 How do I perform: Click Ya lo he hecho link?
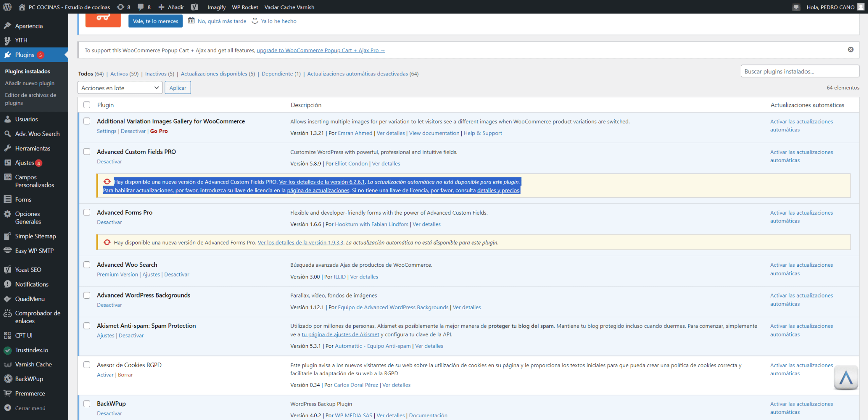[x=279, y=21]
